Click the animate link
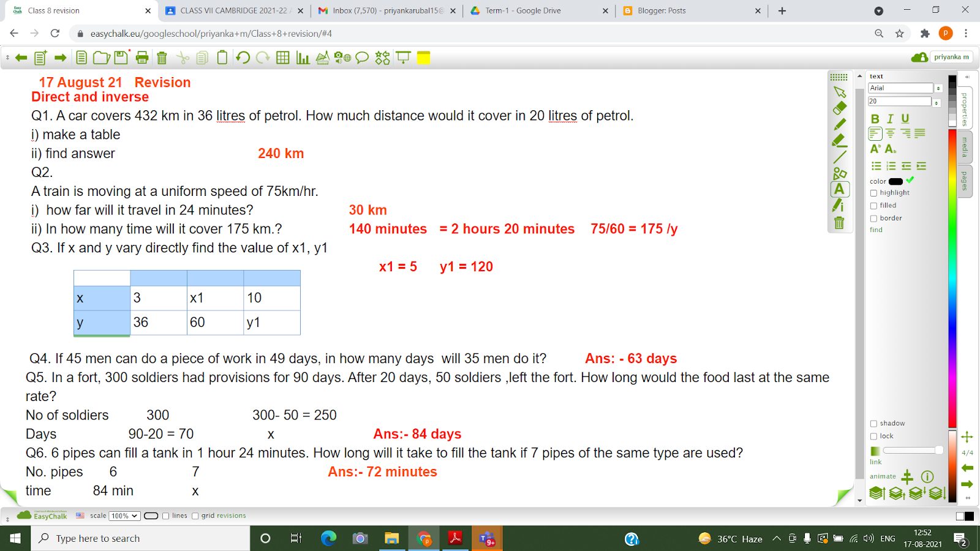 (x=883, y=476)
